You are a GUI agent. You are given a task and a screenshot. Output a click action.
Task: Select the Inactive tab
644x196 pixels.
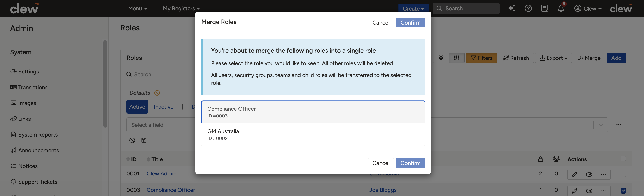pyautogui.click(x=163, y=107)
